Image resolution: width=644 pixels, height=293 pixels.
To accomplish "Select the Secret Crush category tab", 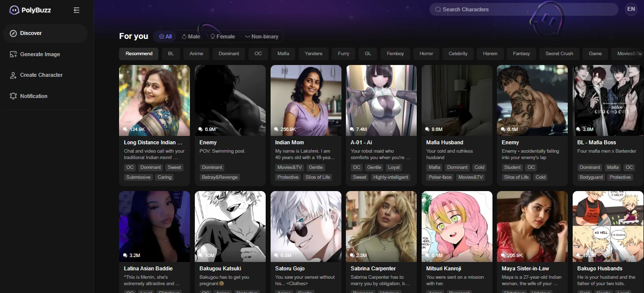I will tap(559, 54).
